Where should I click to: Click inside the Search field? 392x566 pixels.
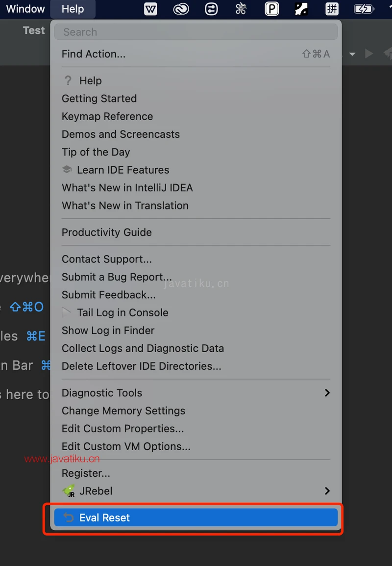(196, 31)
